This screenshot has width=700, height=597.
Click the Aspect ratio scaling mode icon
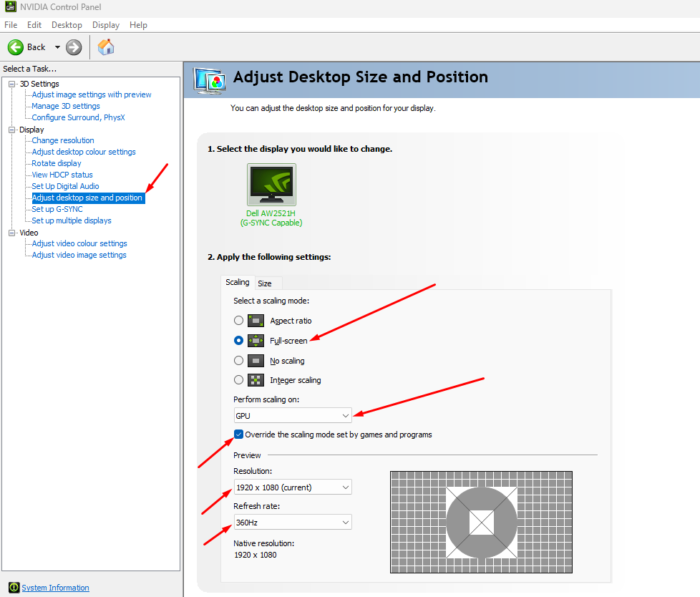(x=256, y=321)
